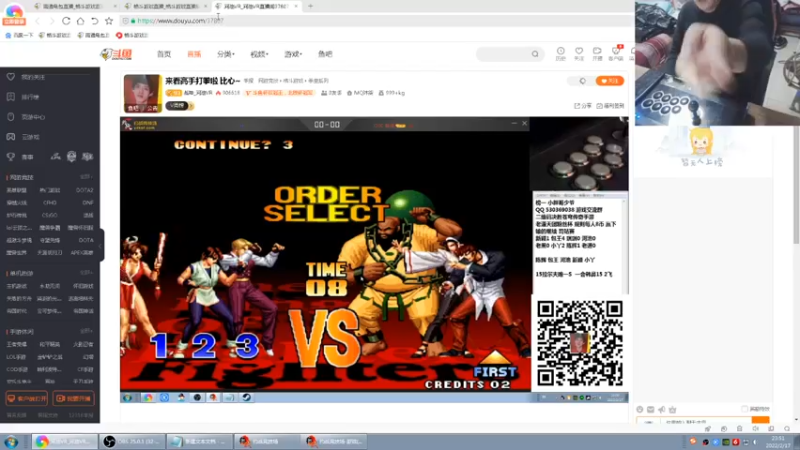
Task: Click the ranking bookmark icon in left sidebar
Action: click(x=11, y=97)
